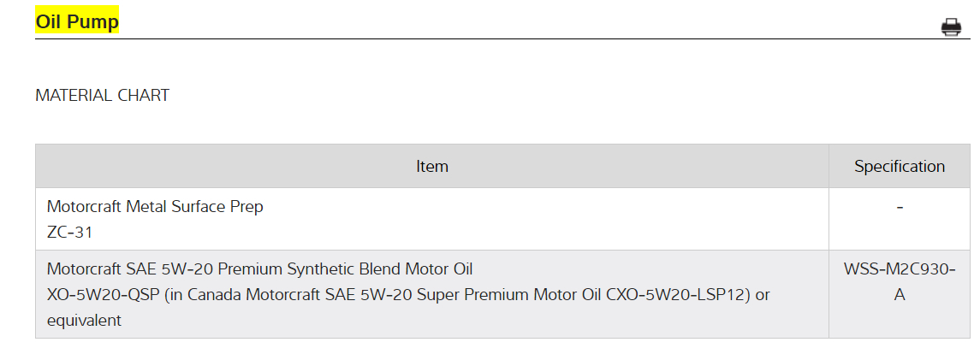The width and height of the screenshot is (980, 354).
Task: Select the Specification column header
Action: (899, 166)
